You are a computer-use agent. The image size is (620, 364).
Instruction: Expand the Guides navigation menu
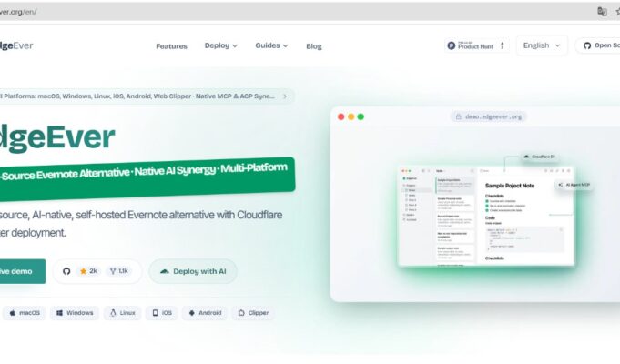[x=271, y=45]
